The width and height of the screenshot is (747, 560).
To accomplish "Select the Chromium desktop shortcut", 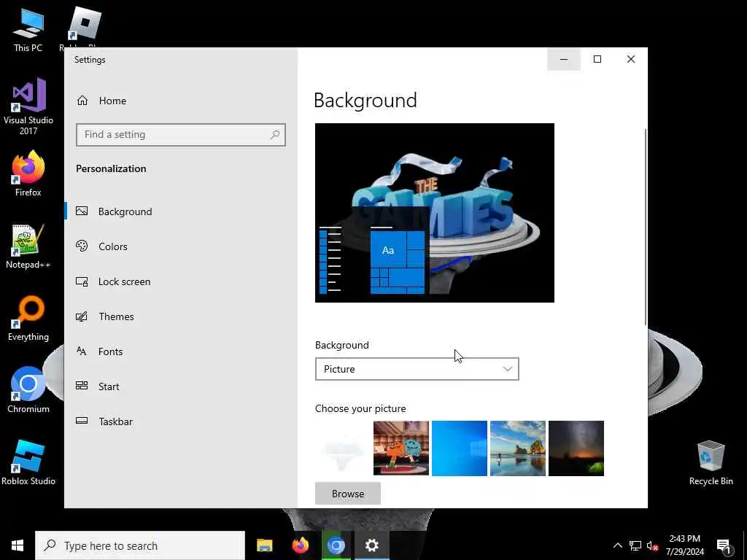I will (x=28, y=391).
